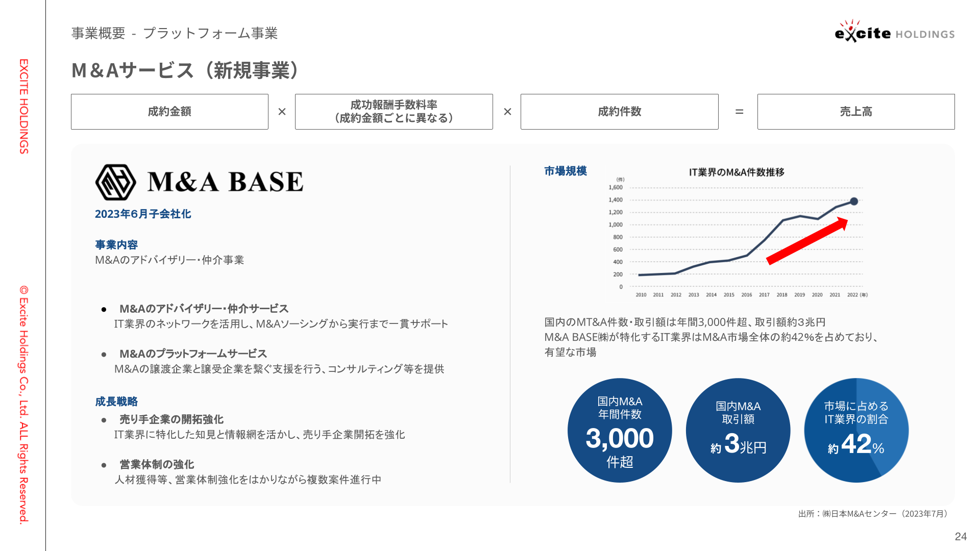The width and height of the screenshot is (980, 551).
Task: Click the Excite Holdings logo
Action: point(895,31)
